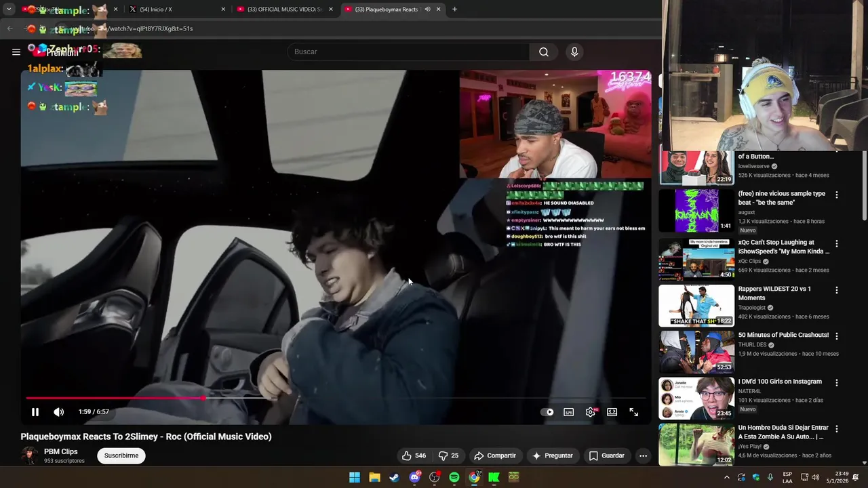Open the PBM Clips channel link
The image size is (868, 488).
pyautogui.click(x=61, y=451)
